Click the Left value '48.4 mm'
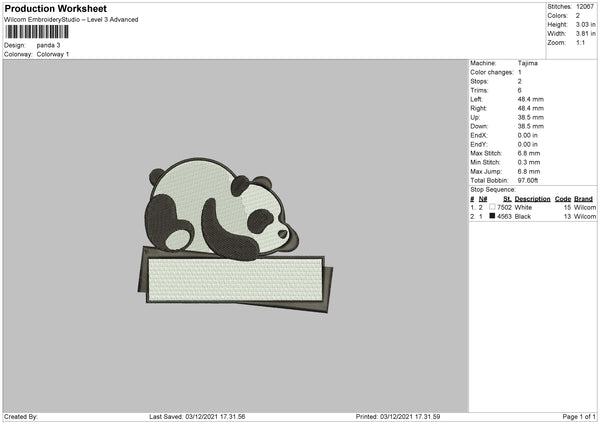 click(x=531, y=99)
